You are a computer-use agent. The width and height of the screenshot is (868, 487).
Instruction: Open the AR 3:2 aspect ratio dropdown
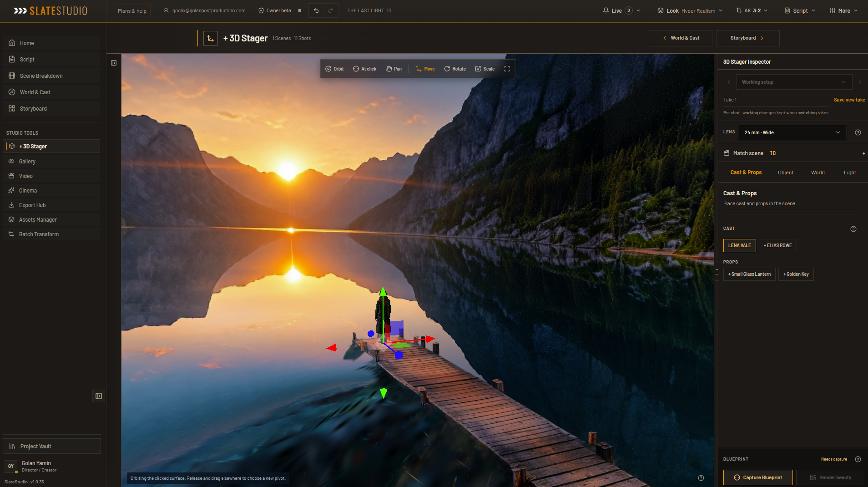752,10
